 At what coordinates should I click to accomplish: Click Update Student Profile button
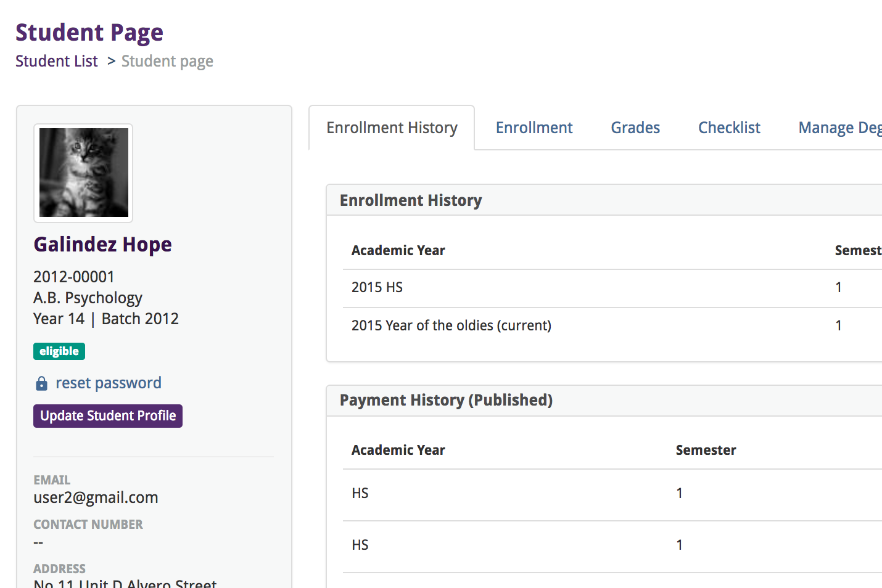pyautogui.click(x=108, y=416)
